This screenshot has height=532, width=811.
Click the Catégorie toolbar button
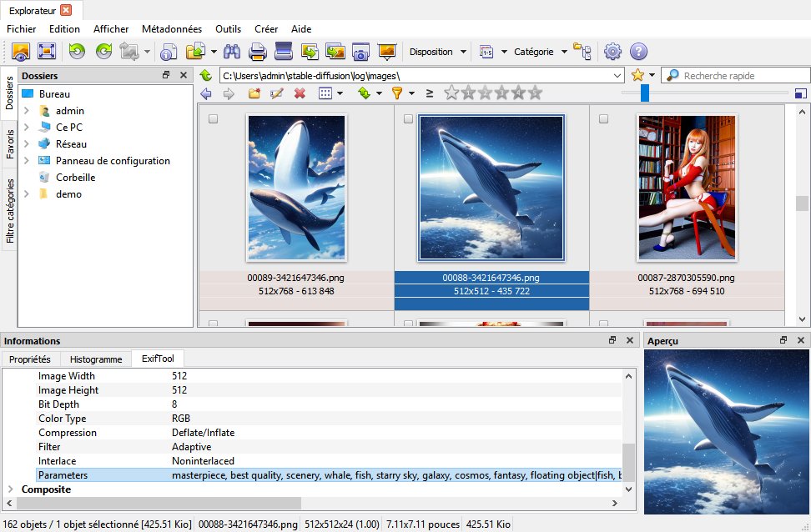(x=533, y=52)
